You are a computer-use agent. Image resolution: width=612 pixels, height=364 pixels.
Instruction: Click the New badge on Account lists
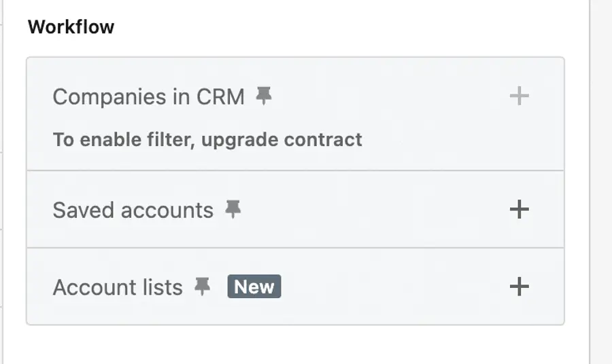(x=254, y=287)
